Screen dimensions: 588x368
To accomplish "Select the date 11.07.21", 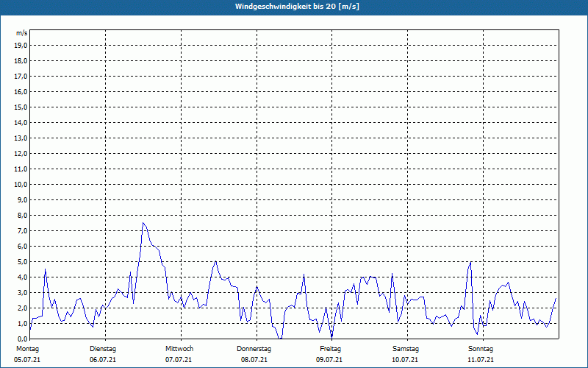I will [481, 360].
